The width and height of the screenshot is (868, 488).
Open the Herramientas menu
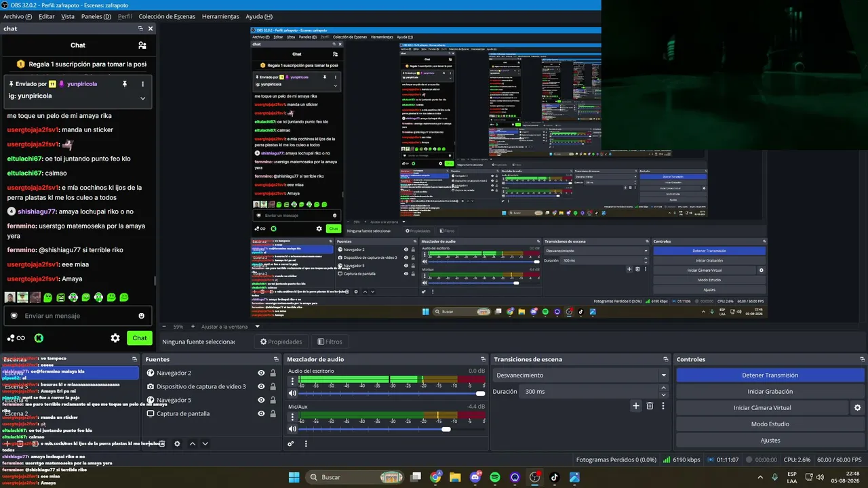tap(220, 16)
